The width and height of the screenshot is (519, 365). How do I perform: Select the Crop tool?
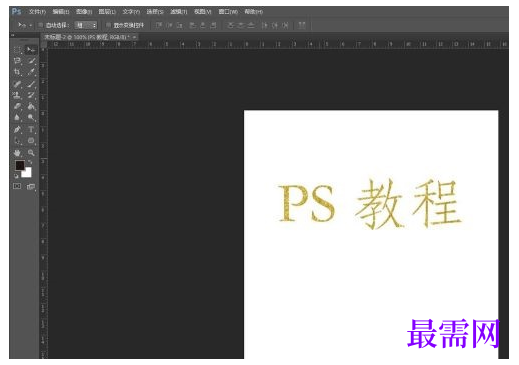pos(17,72)
